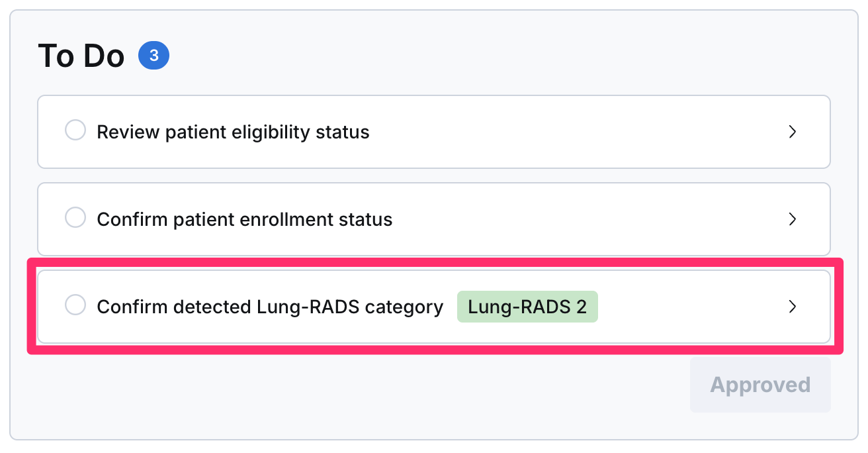Click the green Lung-RADS 2 tag

(527, 307)
